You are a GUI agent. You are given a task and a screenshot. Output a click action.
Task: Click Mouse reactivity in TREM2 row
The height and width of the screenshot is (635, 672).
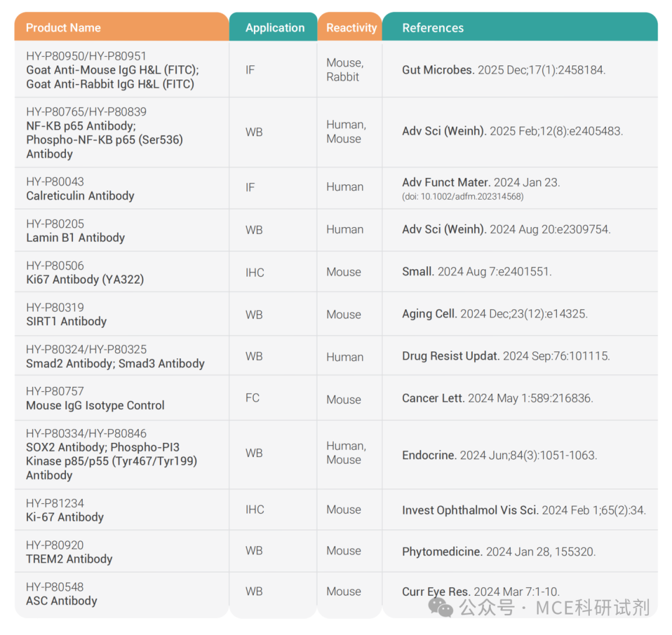pos(343,551)
